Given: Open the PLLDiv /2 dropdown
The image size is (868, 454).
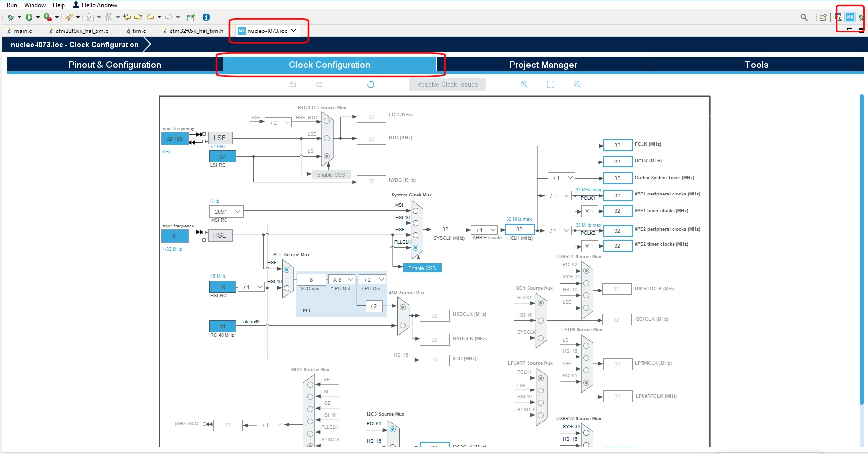Looking at the screenshot, I should coord(372,280).
